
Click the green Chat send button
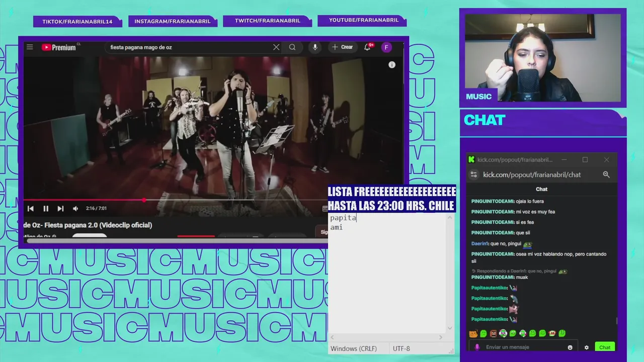(605, 347)
